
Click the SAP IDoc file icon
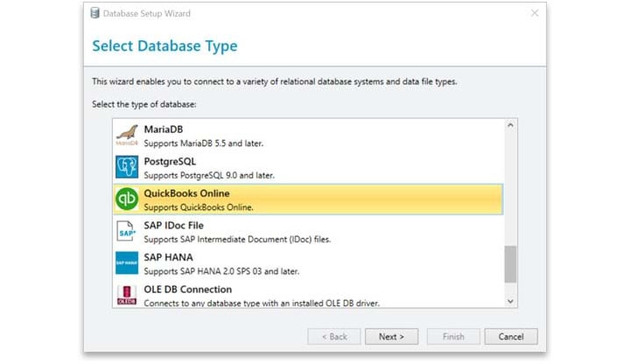pos(127,231)
